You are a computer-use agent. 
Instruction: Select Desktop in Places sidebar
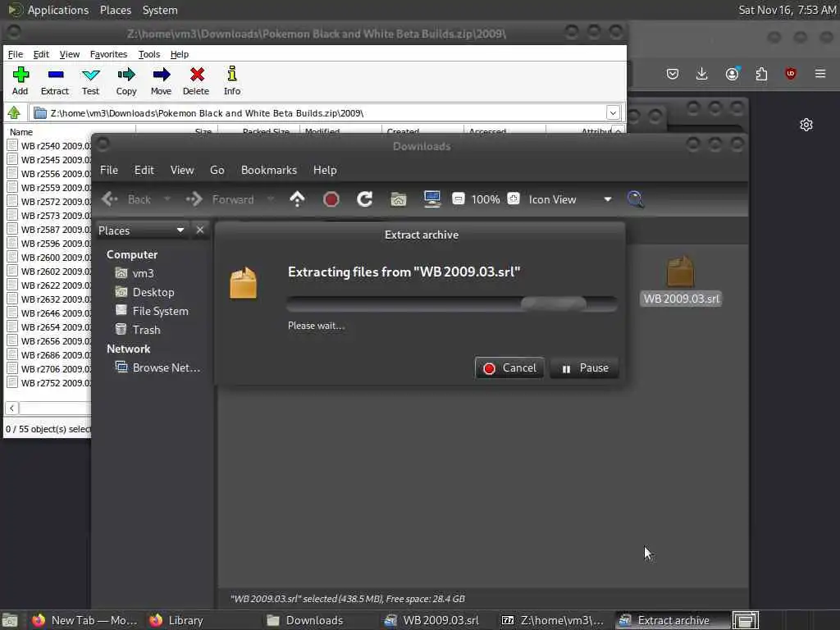tap(144, 292)
